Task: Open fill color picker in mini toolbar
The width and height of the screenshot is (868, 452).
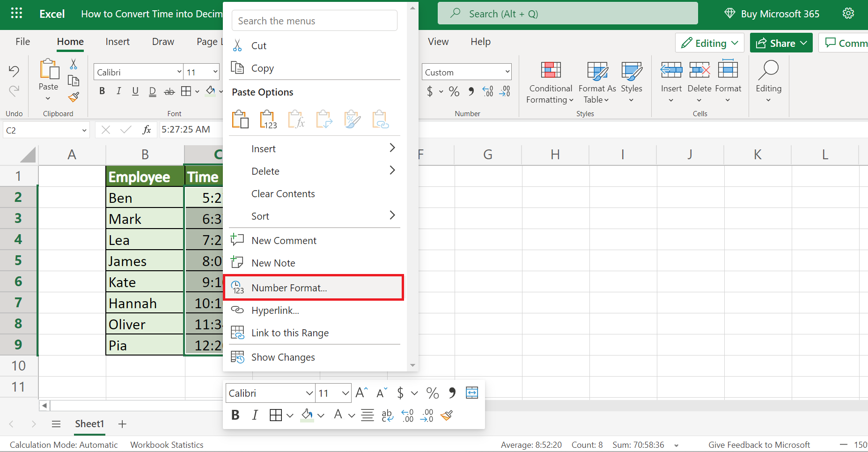Action: tap(321, 415)
